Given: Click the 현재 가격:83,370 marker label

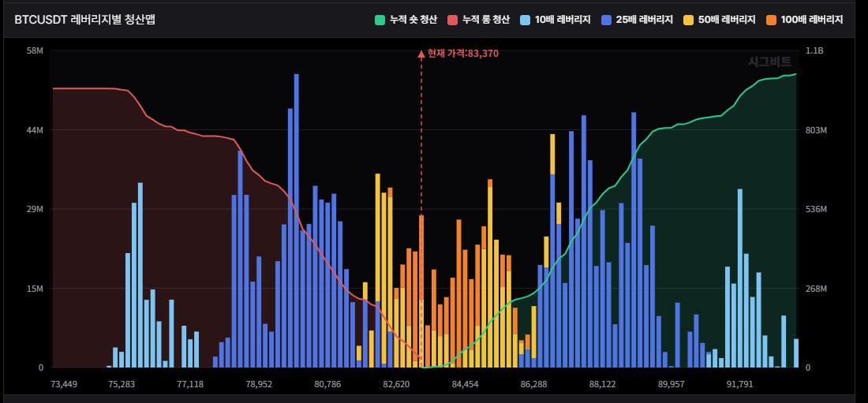Looking at the screenshot, I should (x=462, y=54).
